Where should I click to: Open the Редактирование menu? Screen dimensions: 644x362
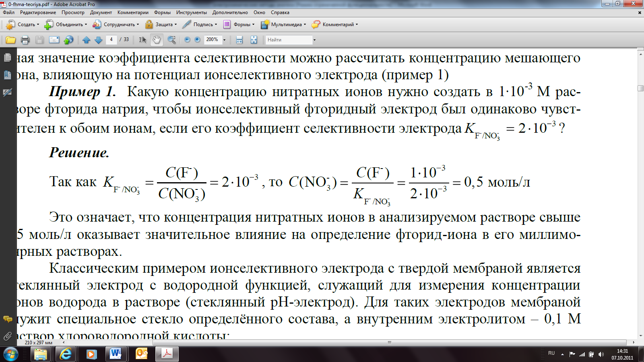click(x=38, y=12)
